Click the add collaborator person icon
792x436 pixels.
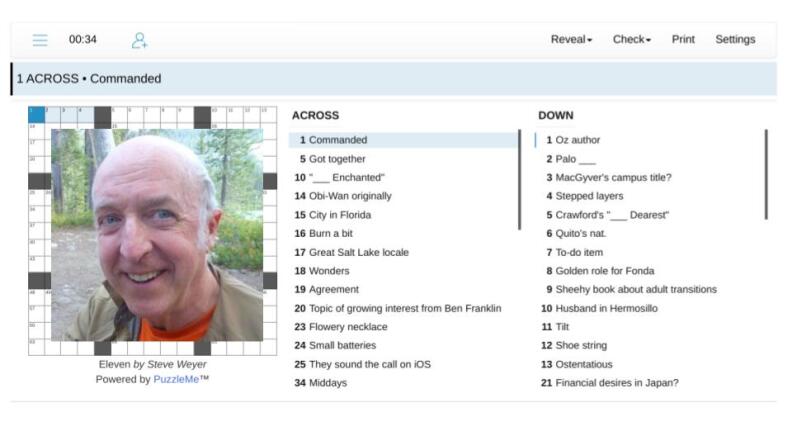[x=139, y=40]
